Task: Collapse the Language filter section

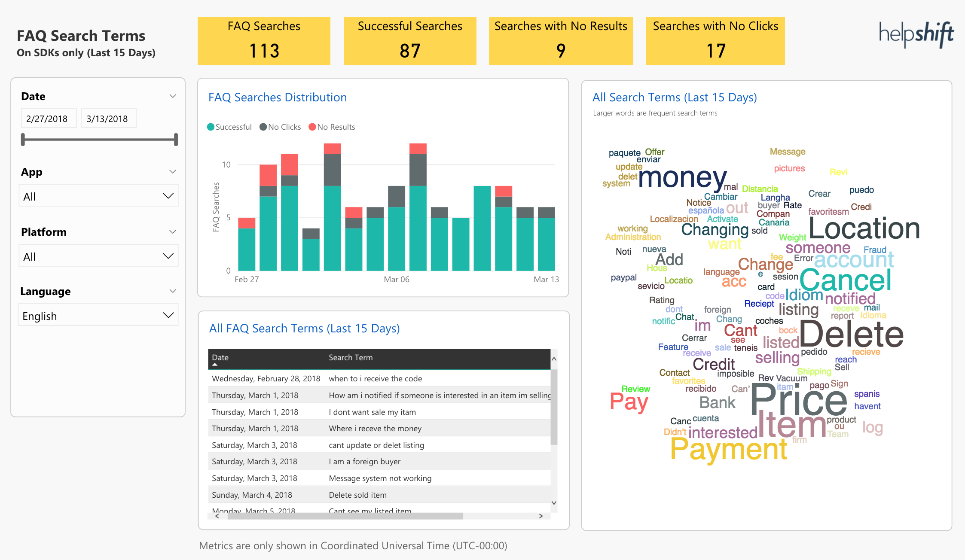Action: [174, 290]
